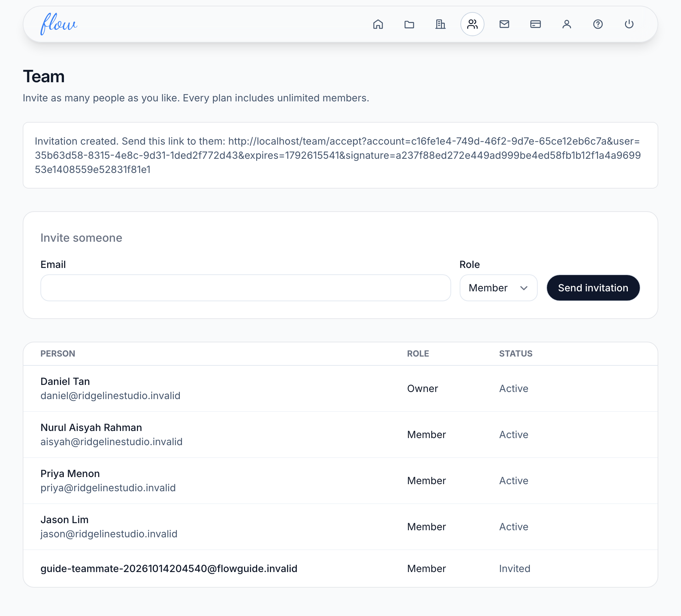Click the Log out power icon

[x=629, y=24]
